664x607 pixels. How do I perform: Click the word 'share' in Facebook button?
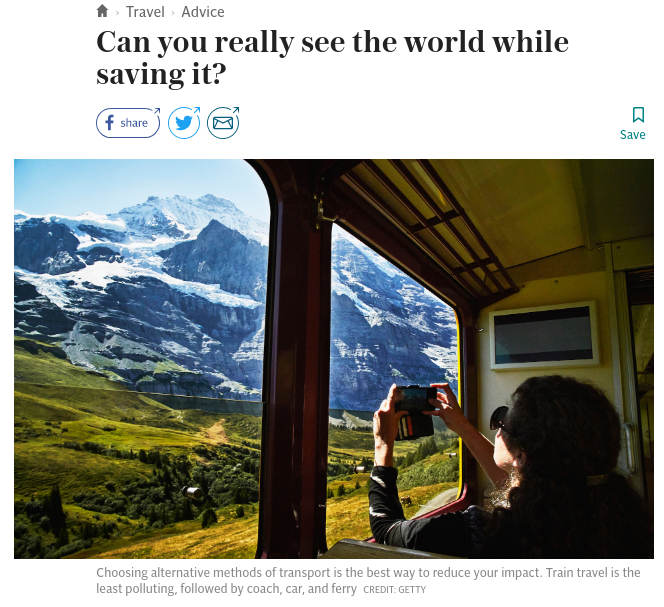(x=134, y=123)
